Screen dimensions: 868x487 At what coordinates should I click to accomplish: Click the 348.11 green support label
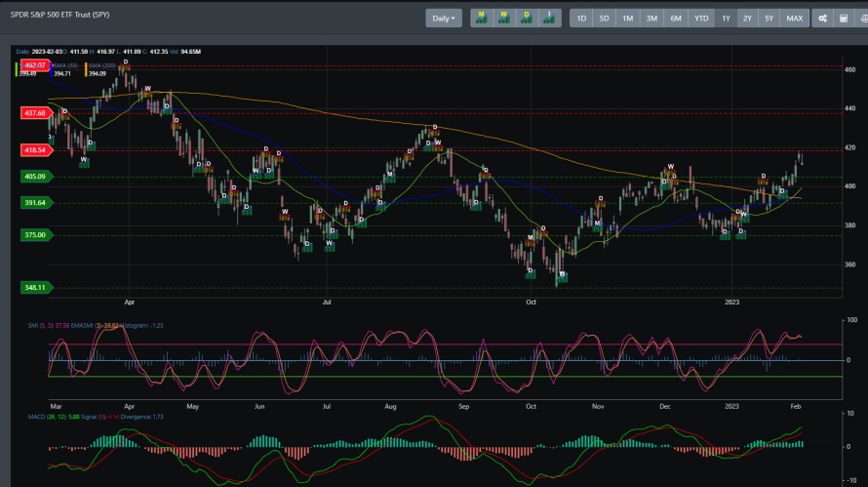36,288
